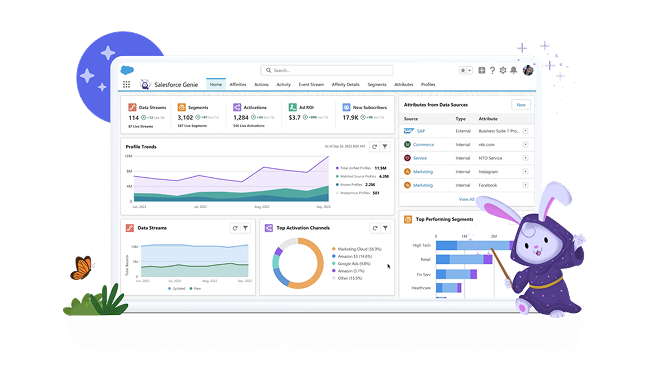Click the Updated legend under Data Streams
This screenshot has width=661, height=372.
pos(177,288)
